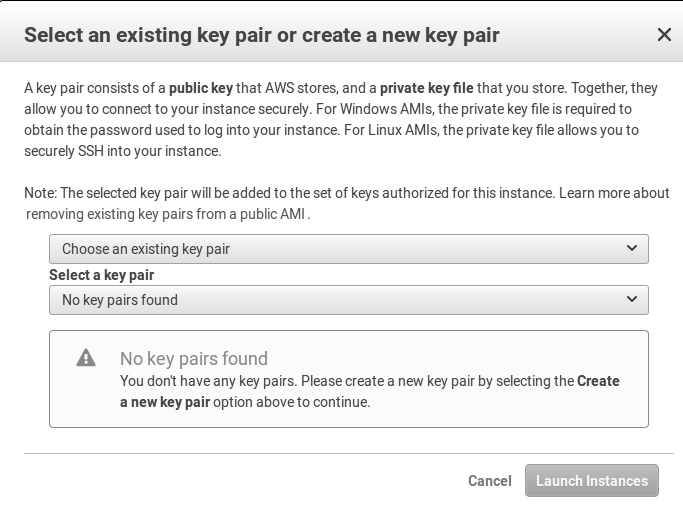This screenshot has height=508, width=683.
Task: Click the 'Learn more about' text
Action: (x=614, y=193)
